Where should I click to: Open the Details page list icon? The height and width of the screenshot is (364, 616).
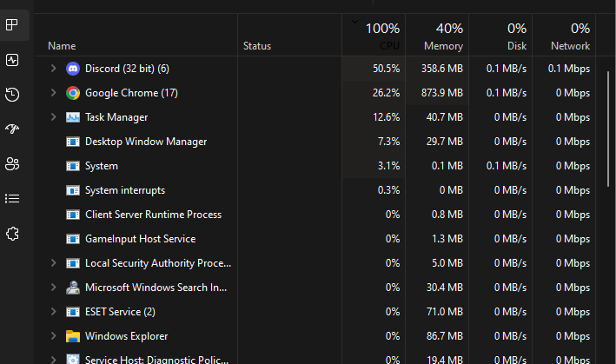tap(12, 199)
